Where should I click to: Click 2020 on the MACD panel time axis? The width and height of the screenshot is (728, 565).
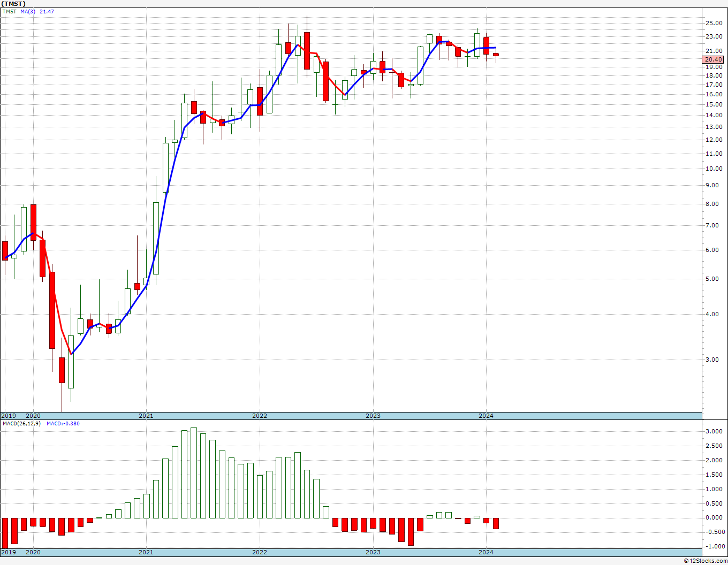[33, 552]
